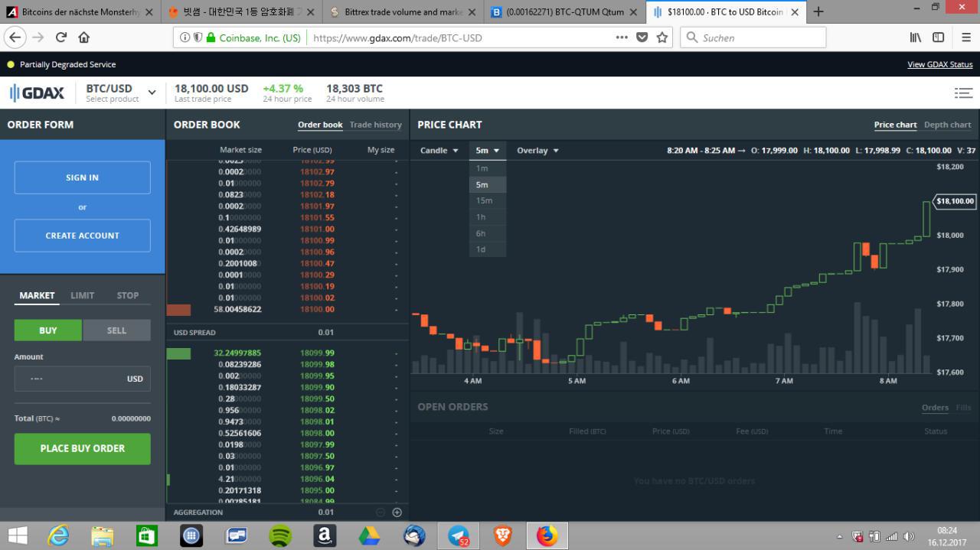Select MARKET order type tab
The height and width of the screenshot is (550, 980).
click(37, 295)
